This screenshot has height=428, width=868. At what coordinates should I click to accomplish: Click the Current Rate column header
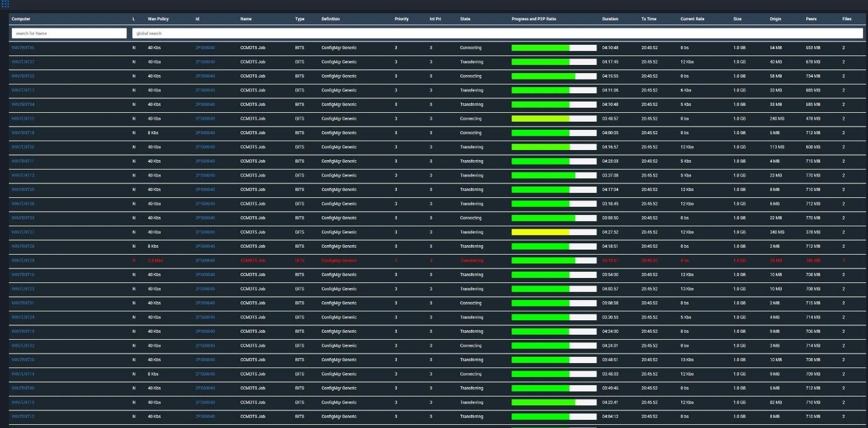pyautogui.click(x=692, y=19)
